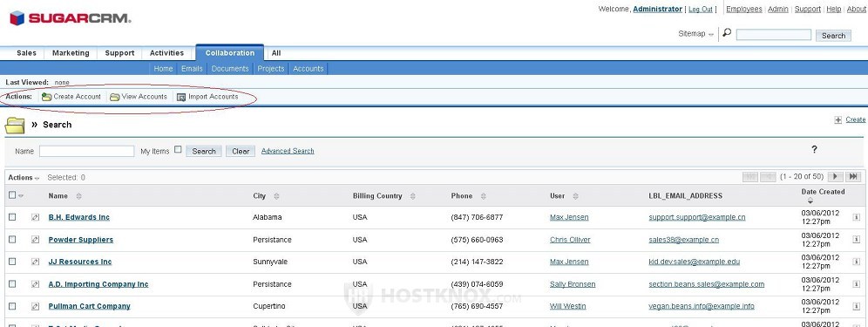This screenshot has width=868, height=327.
Task: Open account Powder Suppliers link
Action: (81, 240)
